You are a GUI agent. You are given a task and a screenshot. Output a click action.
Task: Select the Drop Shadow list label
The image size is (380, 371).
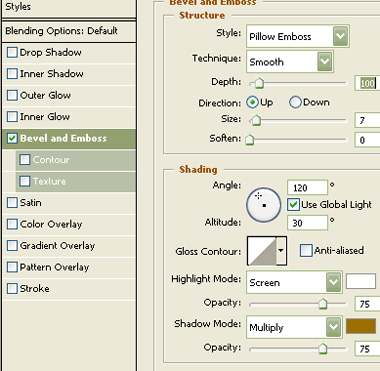pos(50,52)
